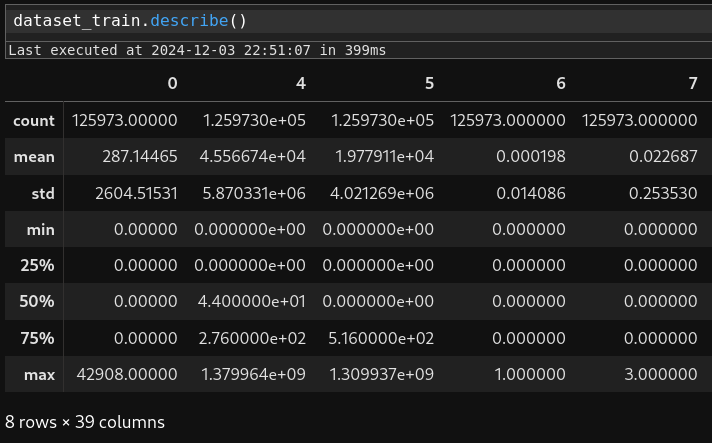Click mean value 4.556674e+04

(x=253, y=157)
